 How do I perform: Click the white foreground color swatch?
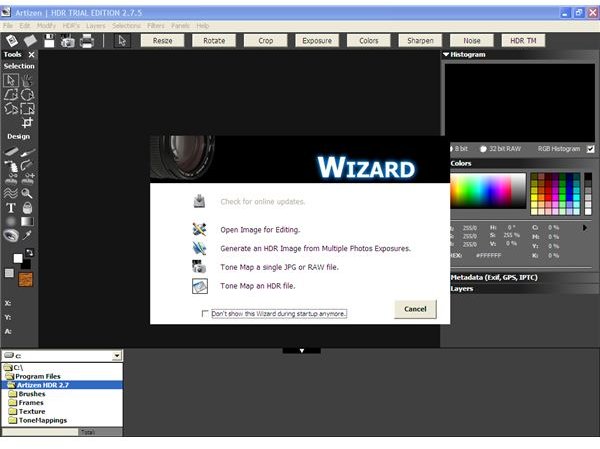(x=18, y=258)
